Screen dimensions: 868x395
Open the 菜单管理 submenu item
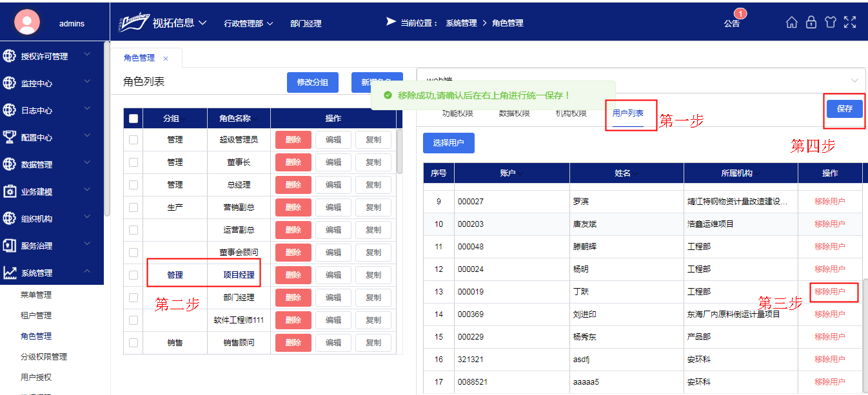(x=36, y=295)
